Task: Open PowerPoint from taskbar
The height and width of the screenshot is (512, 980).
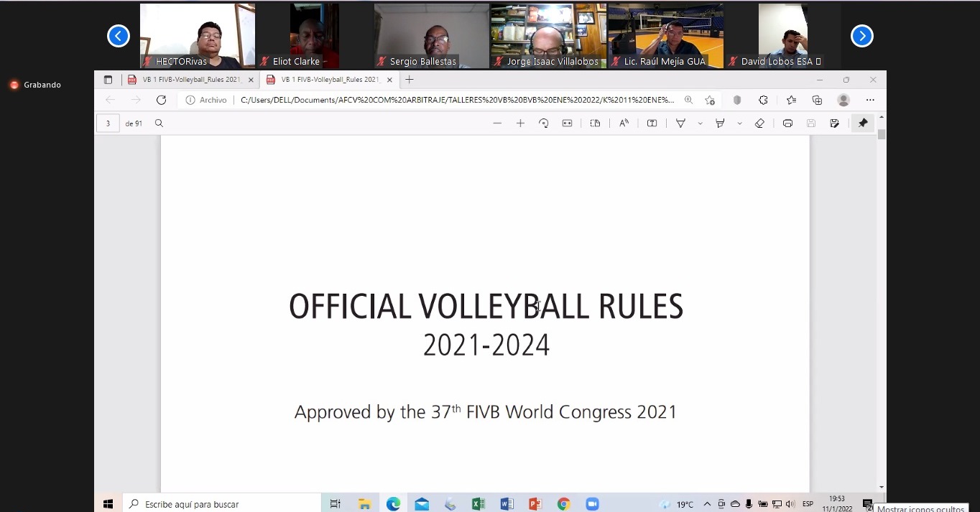Action: pos(535,504)
